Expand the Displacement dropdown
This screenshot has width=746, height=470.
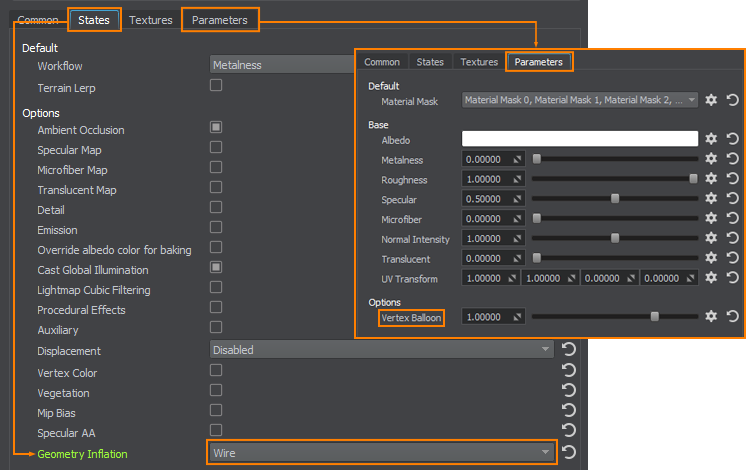click(381, 350)
